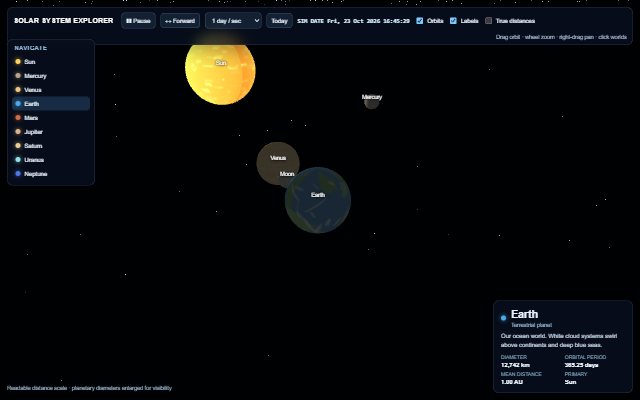640x400 pixels.
Task: Toggle the Orbits checkbox
Action: tap(420, 21)
